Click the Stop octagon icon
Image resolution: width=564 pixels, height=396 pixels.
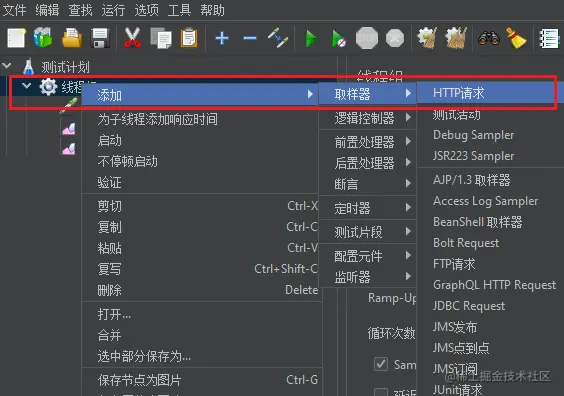click(x=367, y=38)
